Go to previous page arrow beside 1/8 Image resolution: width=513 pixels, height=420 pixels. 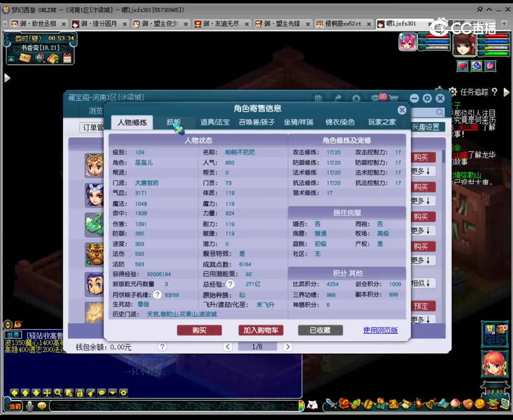point(228,347)
